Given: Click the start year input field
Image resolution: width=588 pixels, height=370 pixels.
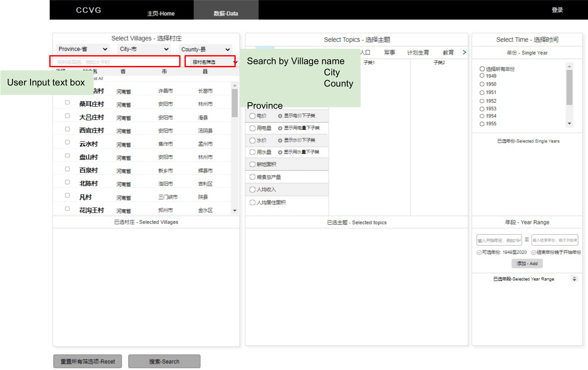Looking at the screenshot, I should 499,240.
